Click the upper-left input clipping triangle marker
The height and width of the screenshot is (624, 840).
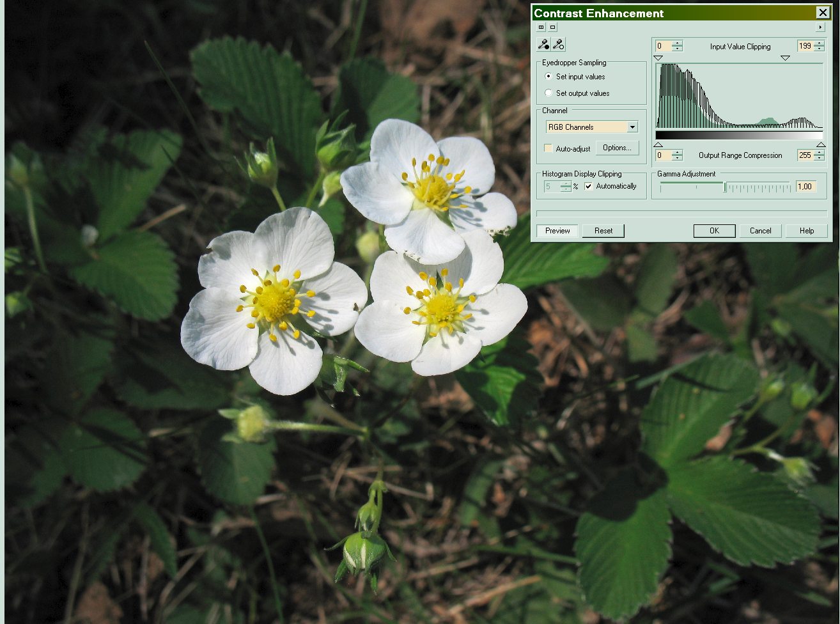658,58
